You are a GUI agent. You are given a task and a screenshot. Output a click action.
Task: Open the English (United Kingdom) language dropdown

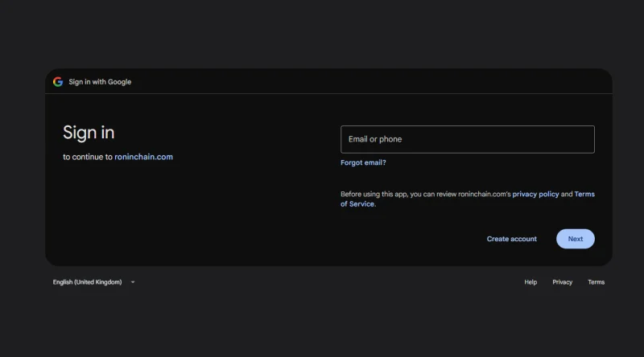tap(93, 282)
